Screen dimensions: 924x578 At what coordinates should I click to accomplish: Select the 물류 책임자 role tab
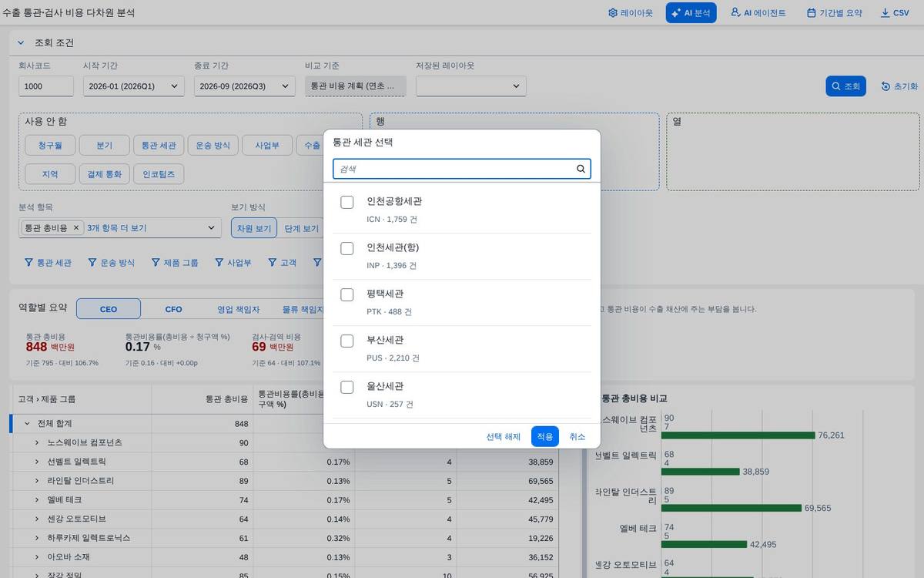tap(303, 309)
